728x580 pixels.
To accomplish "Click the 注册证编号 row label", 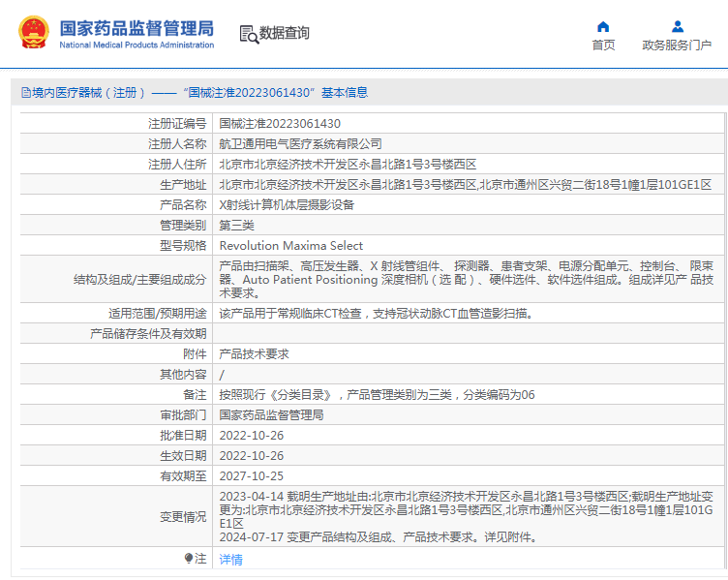I will point(177,124).
